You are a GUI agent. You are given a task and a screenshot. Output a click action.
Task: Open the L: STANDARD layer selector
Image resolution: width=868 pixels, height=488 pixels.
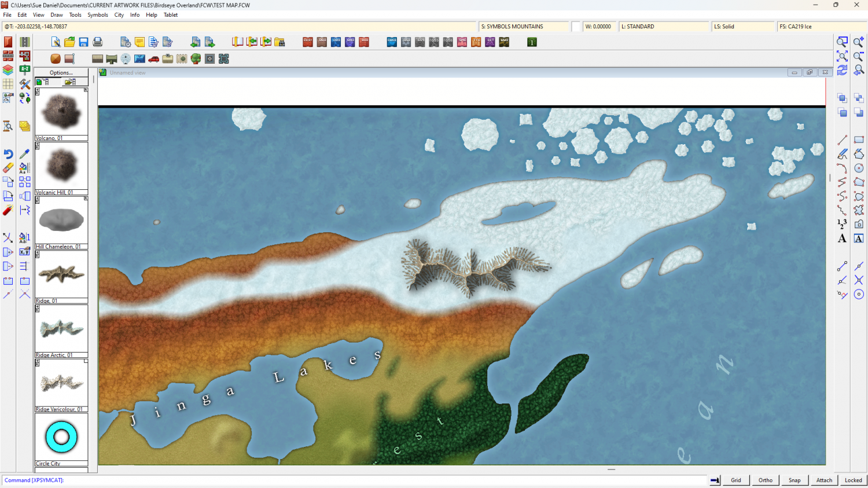click(x=664, y=27)
